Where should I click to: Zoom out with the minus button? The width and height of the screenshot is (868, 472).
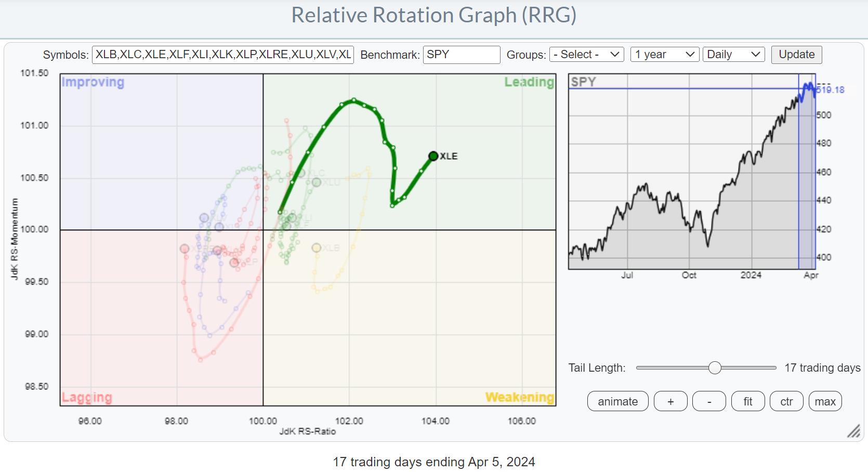(x=709, y=401)
